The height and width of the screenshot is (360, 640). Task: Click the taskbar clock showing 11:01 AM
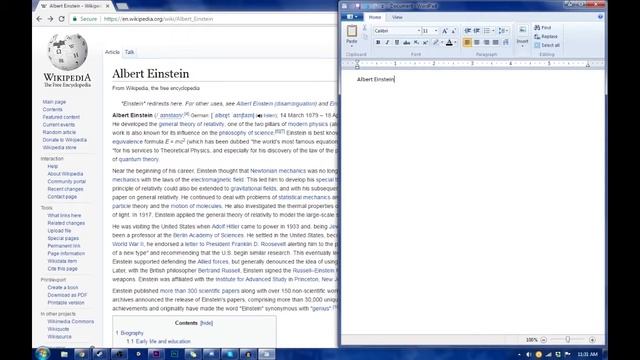point(588,354)
